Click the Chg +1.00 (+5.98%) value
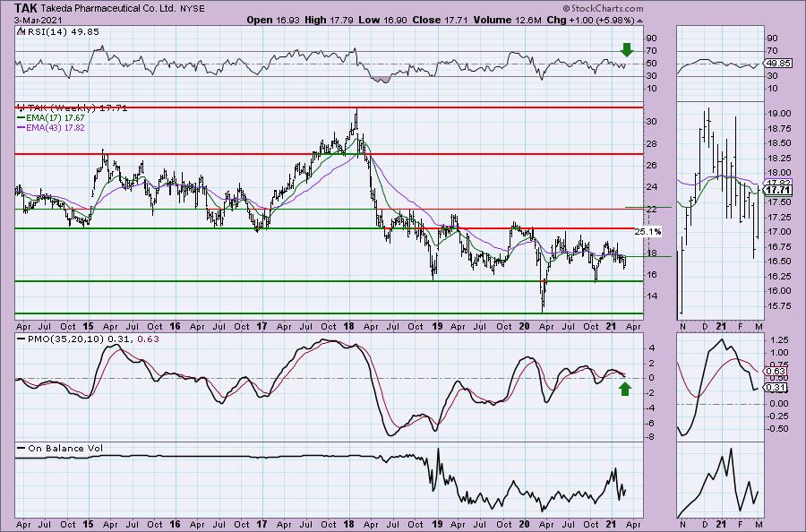This screenshot has width=806, height=532. tap(591, 20)
